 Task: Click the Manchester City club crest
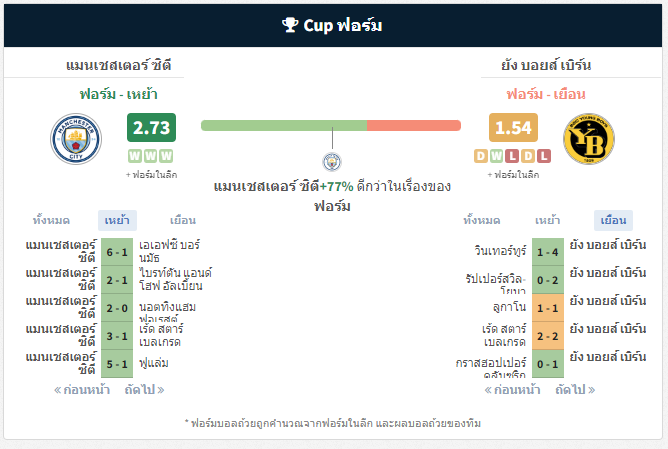76,139
